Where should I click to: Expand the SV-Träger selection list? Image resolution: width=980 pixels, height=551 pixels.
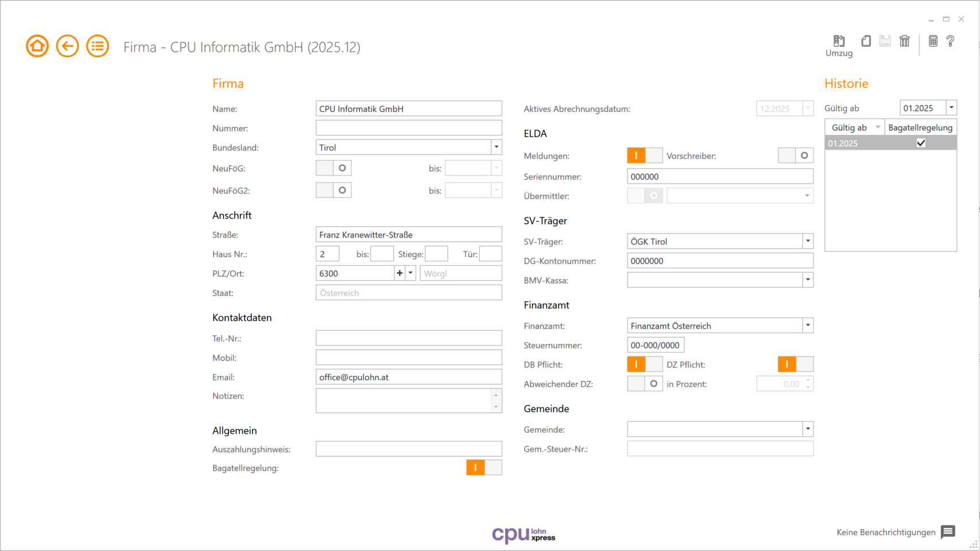click(807, 241)
